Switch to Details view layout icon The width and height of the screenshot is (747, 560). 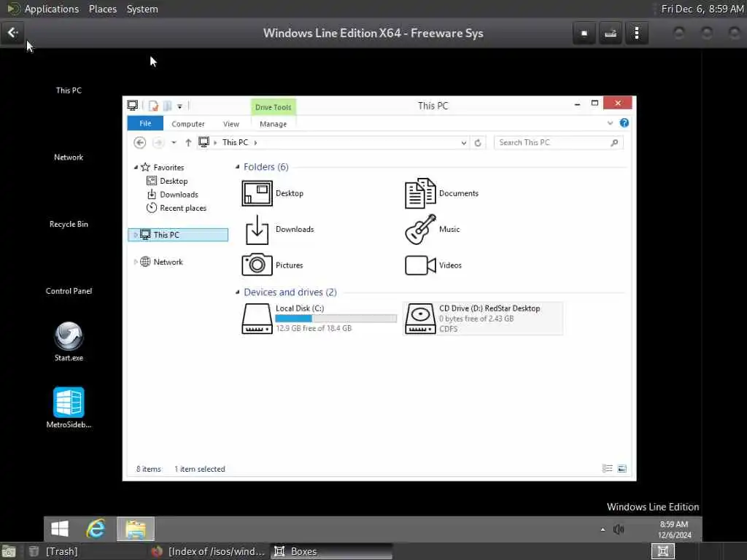point(608,469)
